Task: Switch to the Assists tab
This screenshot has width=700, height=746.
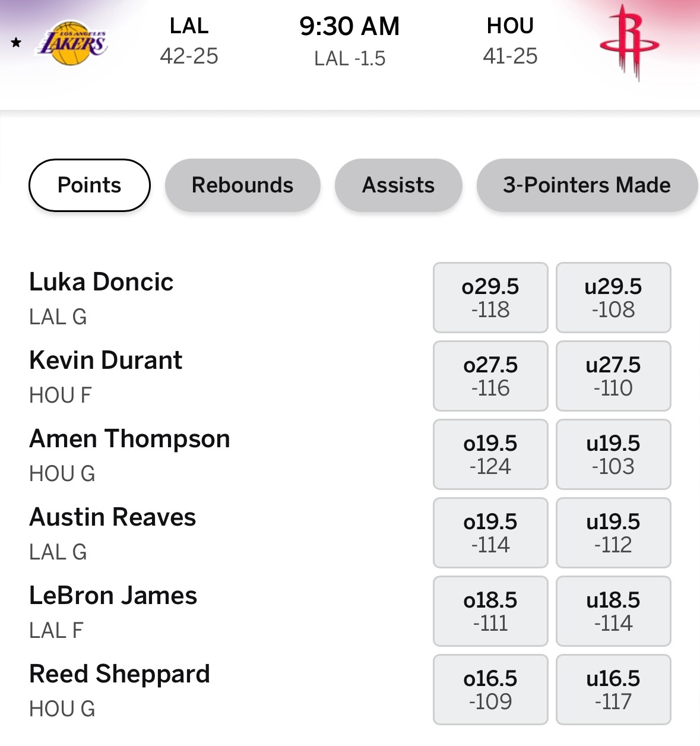Action: tap(398, 185)
